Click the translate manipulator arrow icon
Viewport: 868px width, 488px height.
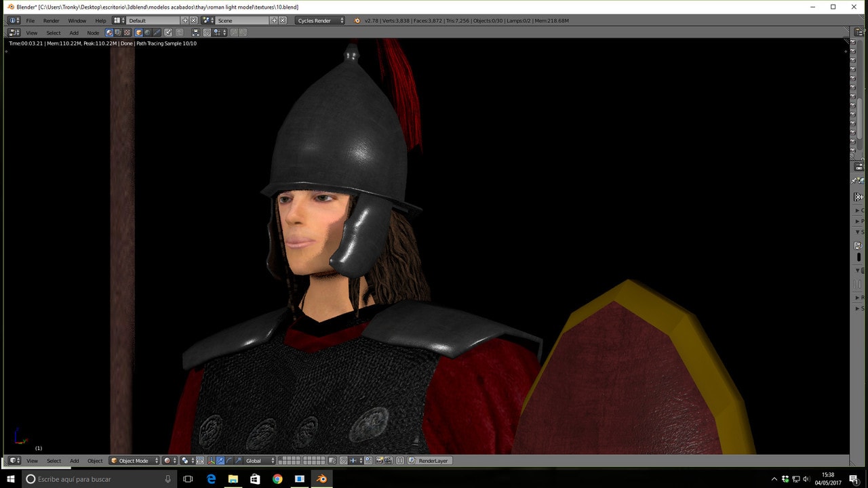point(220,461)
